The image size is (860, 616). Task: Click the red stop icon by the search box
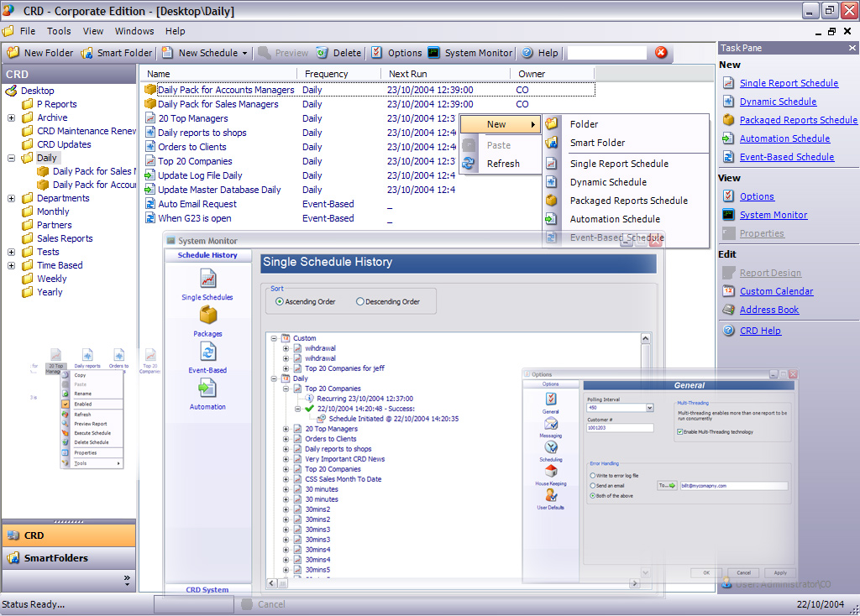(662, 52)
